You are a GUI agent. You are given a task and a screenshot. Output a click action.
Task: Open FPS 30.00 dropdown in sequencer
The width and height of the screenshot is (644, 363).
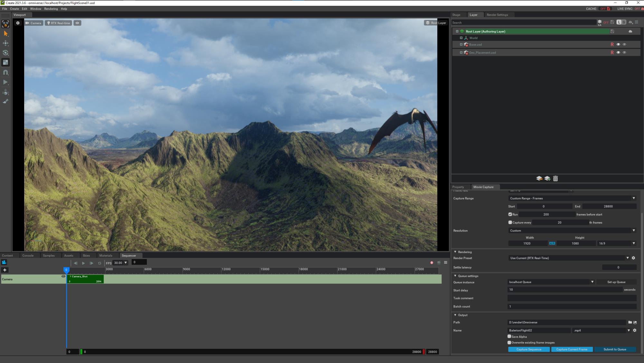120,263
